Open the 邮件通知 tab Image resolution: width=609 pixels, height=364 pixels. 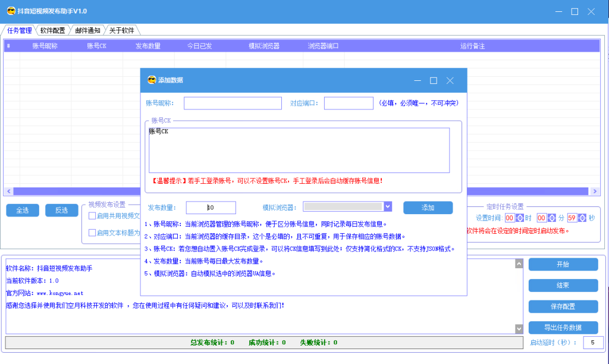point(87,30)
